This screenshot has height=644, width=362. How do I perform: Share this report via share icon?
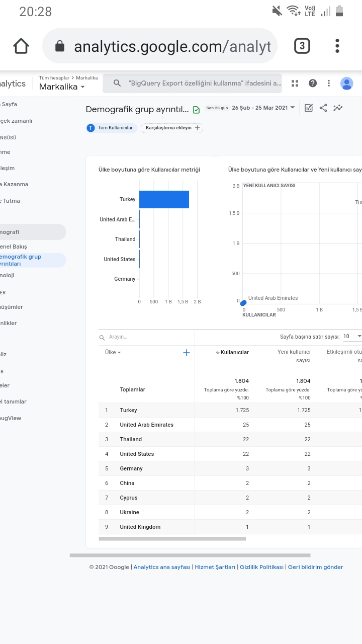point(323,108)
